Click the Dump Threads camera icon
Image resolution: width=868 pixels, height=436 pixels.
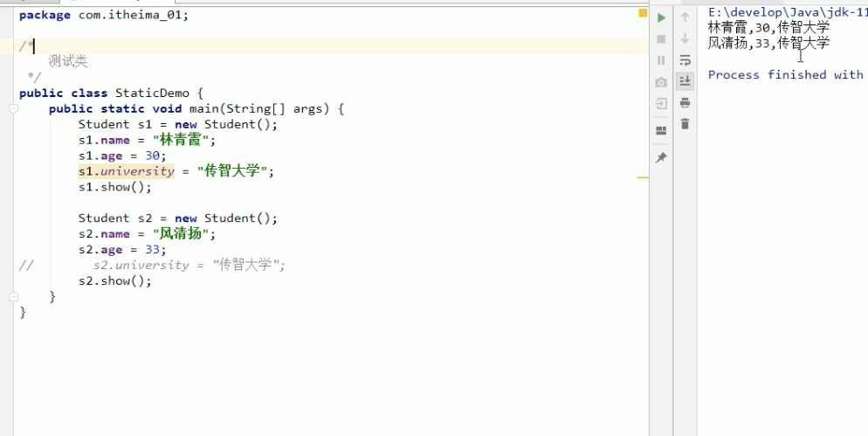(x=661, y=82)
